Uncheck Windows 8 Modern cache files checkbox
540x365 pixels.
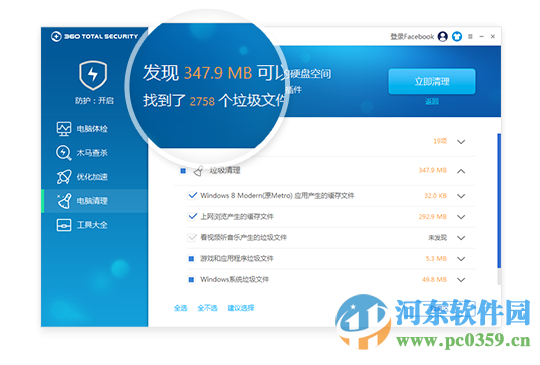(192, 196)
